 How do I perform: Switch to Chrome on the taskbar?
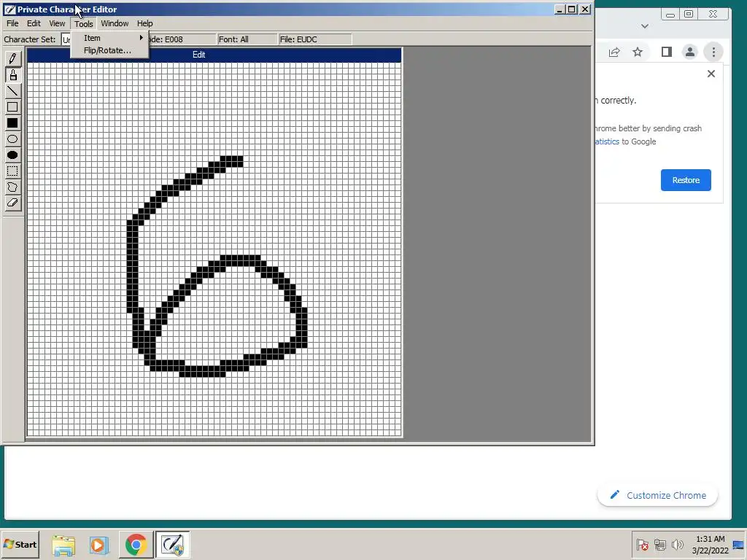(136, 545)
